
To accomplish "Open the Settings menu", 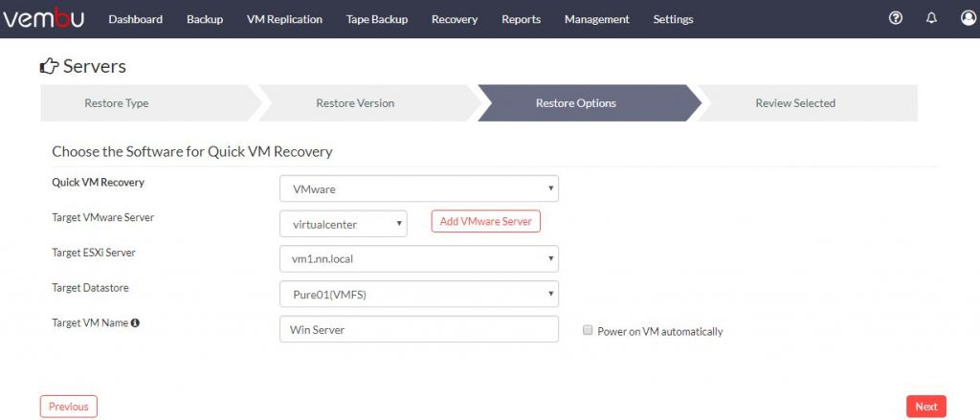I will (673, 19).
